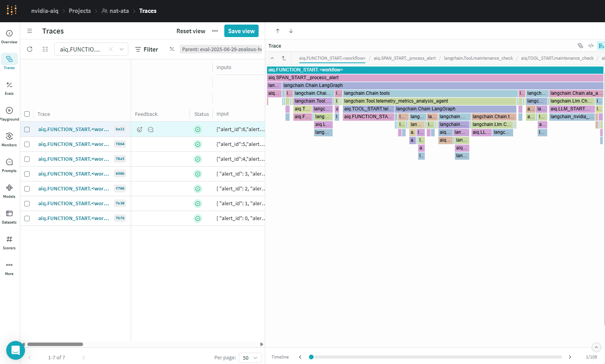Toggle the select-all traces checkbox

coord(27,114)
